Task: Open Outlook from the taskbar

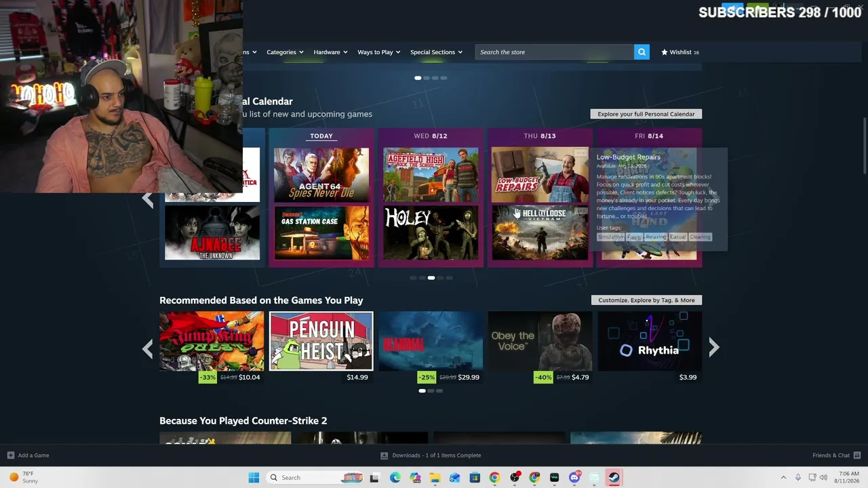Action: [x=454, y=478]
